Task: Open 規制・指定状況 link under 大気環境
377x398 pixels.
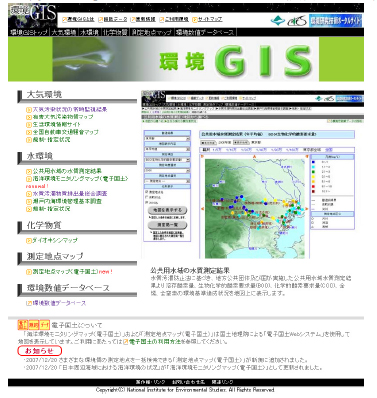Action: click(x=51, y=140)
